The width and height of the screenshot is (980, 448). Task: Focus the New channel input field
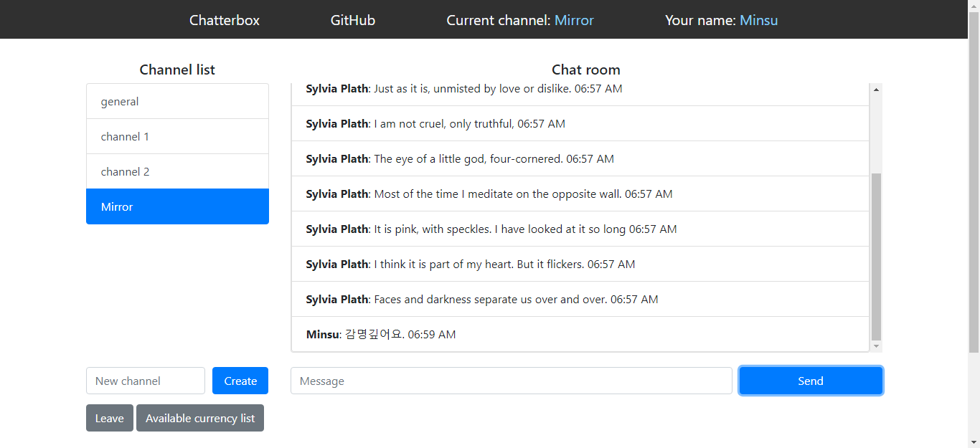coord(145,381)
